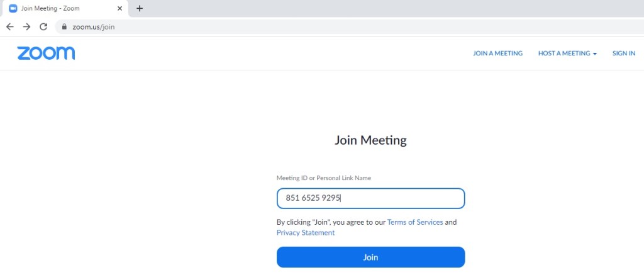View site info via lock icon
Screen dimensions: 644x277
click(63, 27)
